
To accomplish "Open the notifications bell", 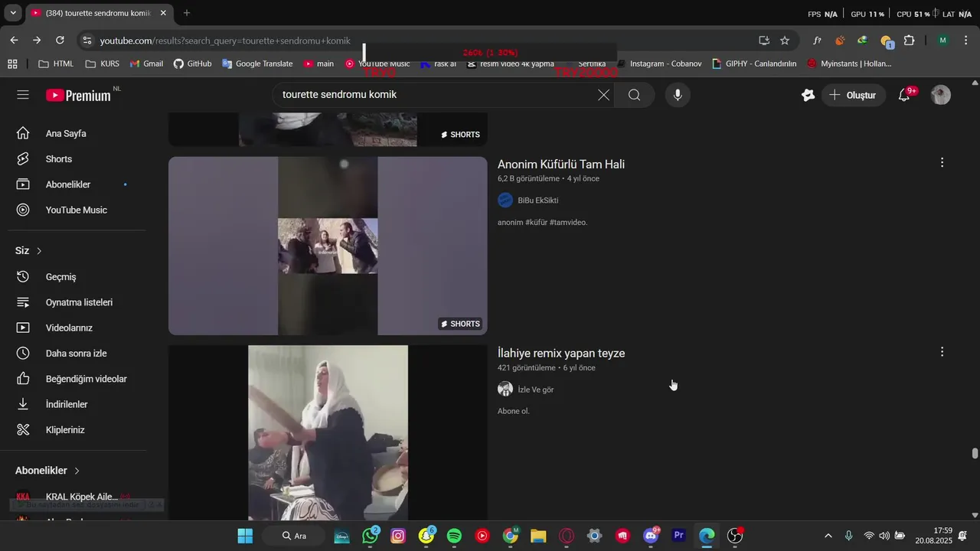I will coord(904,95).
